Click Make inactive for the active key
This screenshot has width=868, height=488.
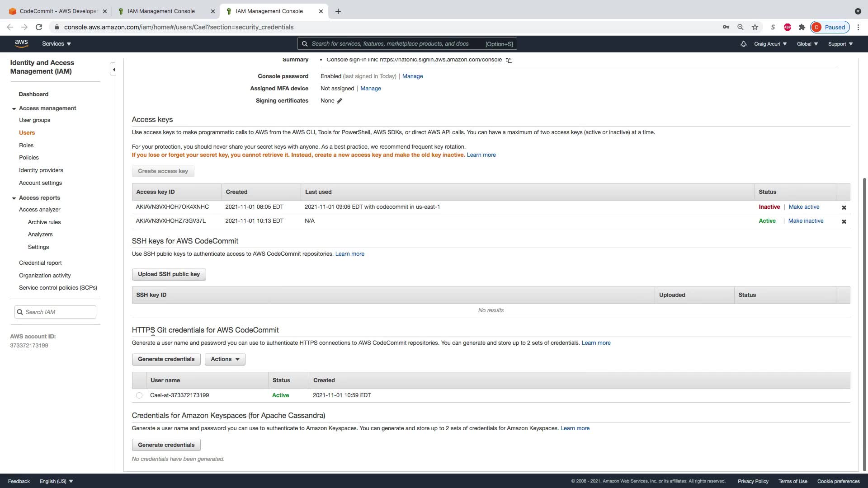point(806,221)
